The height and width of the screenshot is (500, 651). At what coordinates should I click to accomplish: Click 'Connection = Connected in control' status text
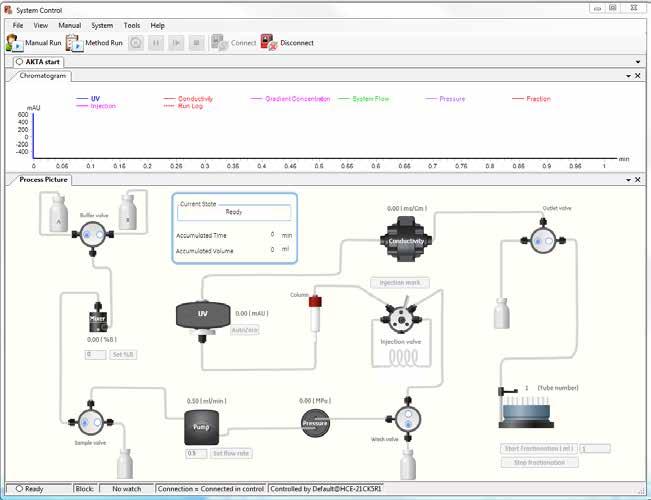tap(211, 489)
